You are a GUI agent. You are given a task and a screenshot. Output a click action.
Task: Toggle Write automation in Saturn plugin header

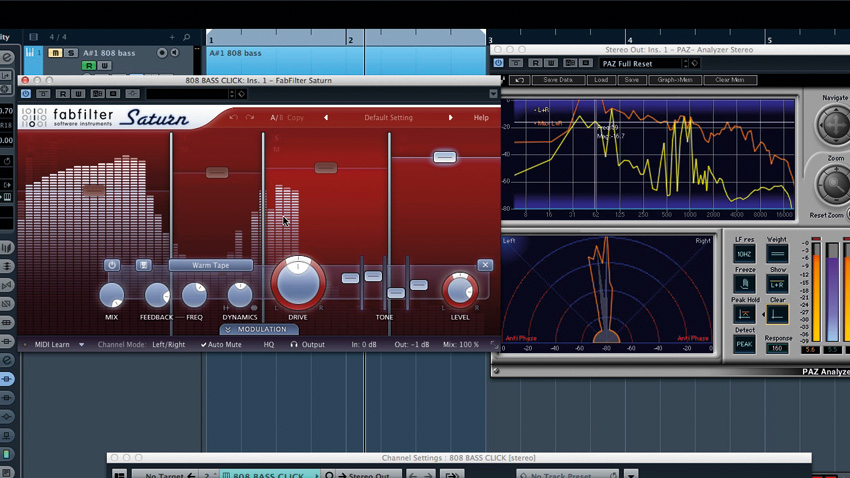point(79,94)
